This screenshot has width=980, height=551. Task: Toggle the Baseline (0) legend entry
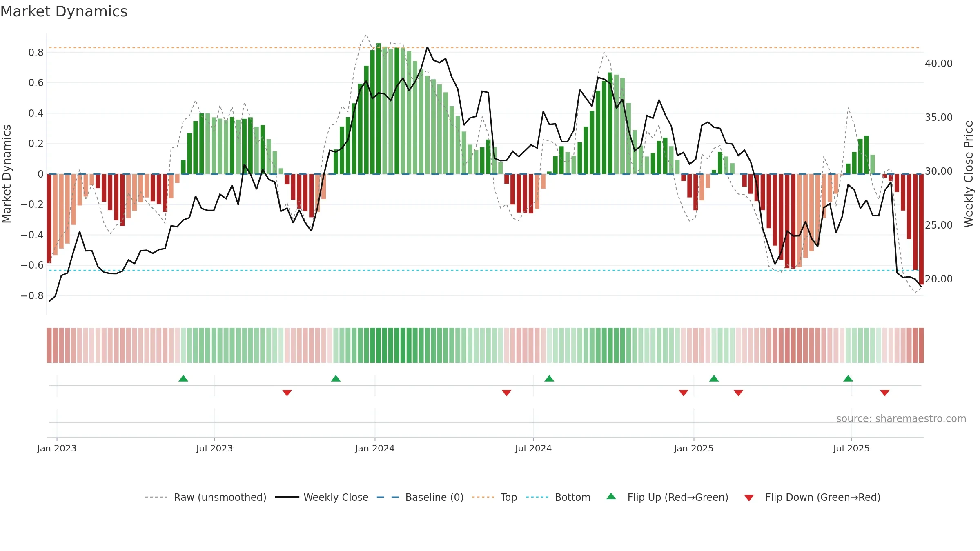pos(420,497)
